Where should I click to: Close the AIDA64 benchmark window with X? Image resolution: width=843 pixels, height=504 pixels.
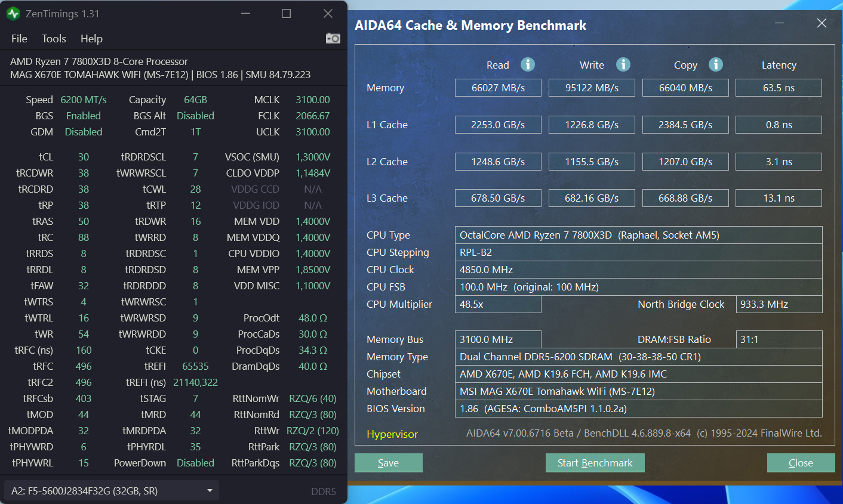tap(822, 23)
